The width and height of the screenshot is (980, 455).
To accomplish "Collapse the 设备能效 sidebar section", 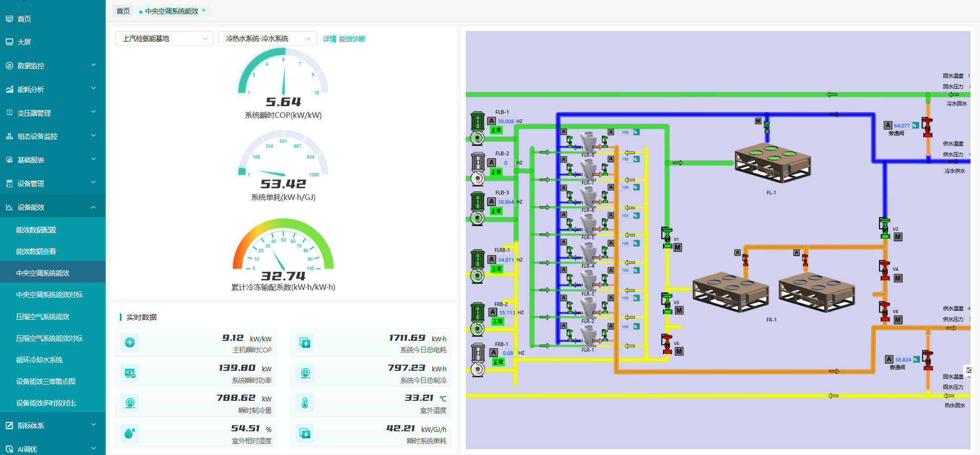I will 53,207.
